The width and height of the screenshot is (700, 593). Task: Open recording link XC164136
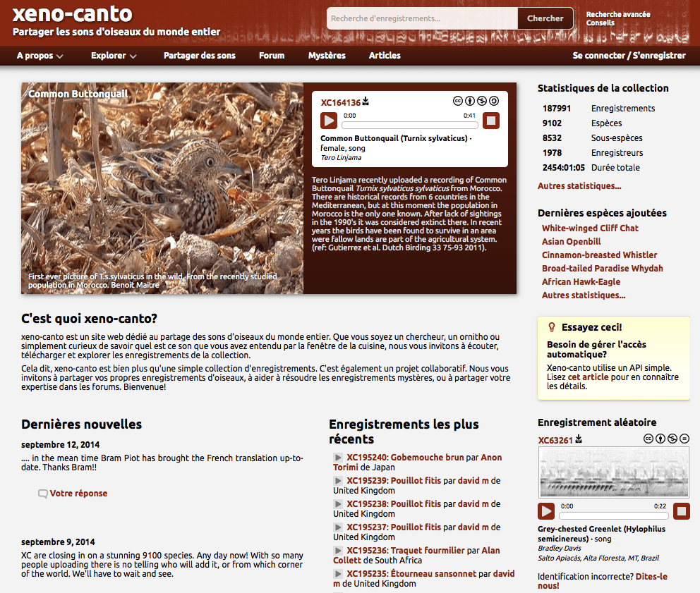pyautogui.click(x=341, y=103)
